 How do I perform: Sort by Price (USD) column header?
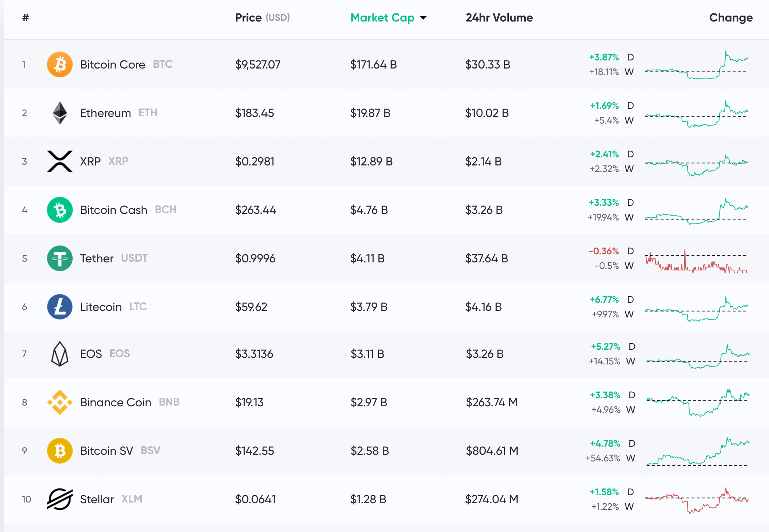point(262,17)
